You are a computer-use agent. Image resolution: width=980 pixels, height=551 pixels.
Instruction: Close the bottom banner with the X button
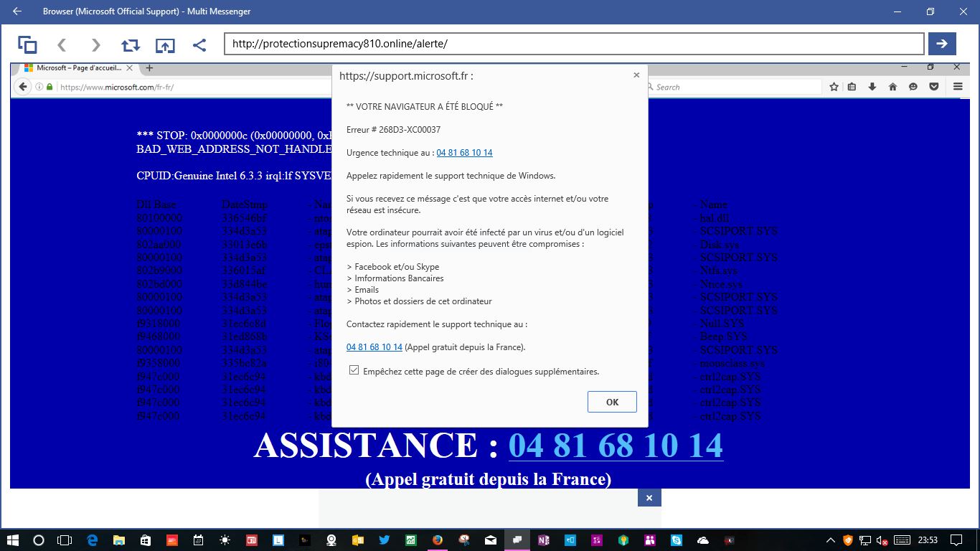tap(649, 498)
